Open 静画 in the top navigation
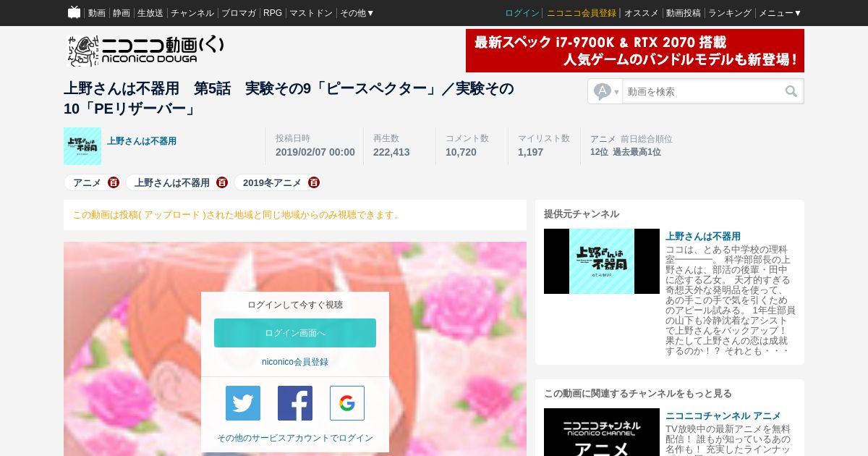Screen dimensions: 868x456 click(122, 13)
